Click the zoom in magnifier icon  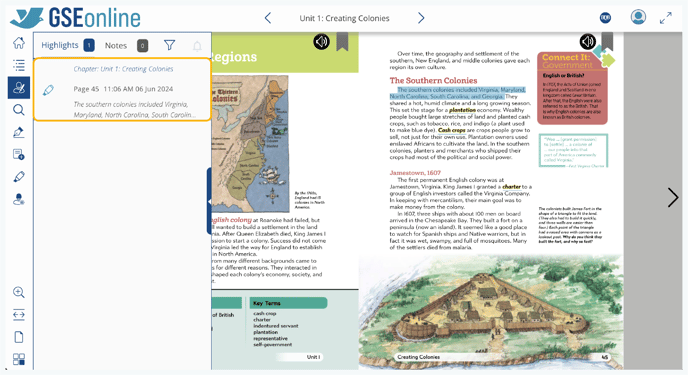pos(19,292)
